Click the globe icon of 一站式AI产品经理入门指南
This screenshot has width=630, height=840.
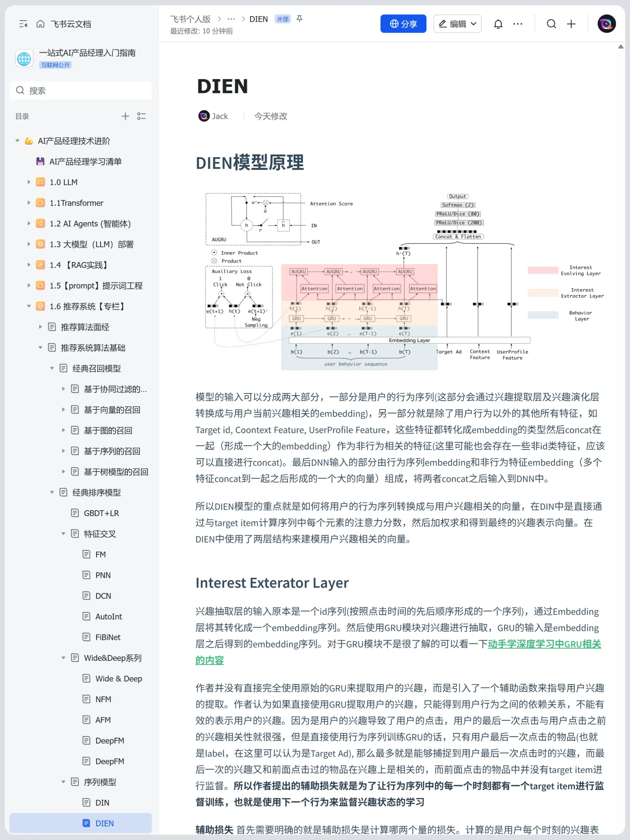click(24, 59)
